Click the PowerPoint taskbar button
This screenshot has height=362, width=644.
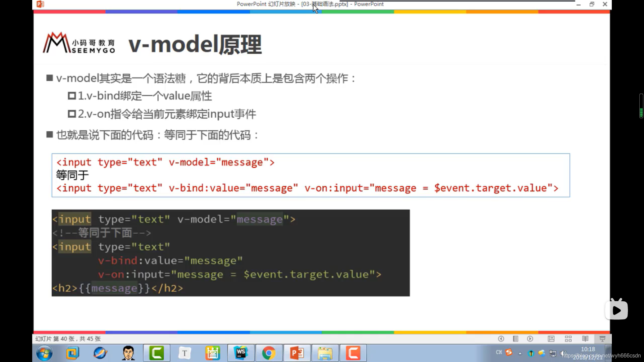coord(297,353)
